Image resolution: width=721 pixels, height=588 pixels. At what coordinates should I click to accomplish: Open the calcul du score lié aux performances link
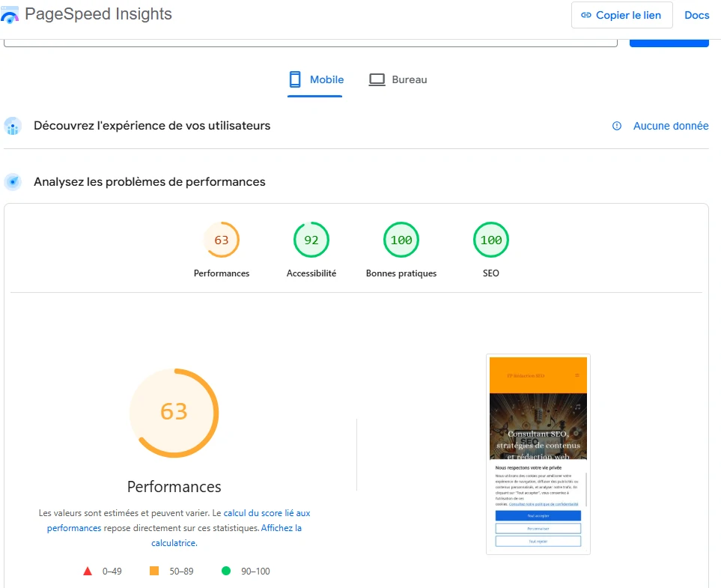tap(267, 513)
